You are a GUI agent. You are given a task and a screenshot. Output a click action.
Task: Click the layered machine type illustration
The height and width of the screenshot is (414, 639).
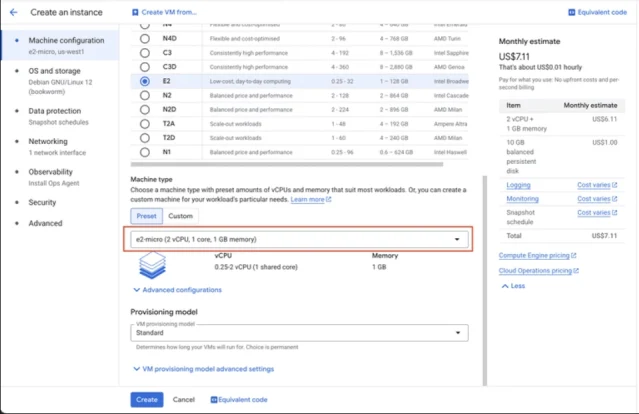tap(152, 265)
